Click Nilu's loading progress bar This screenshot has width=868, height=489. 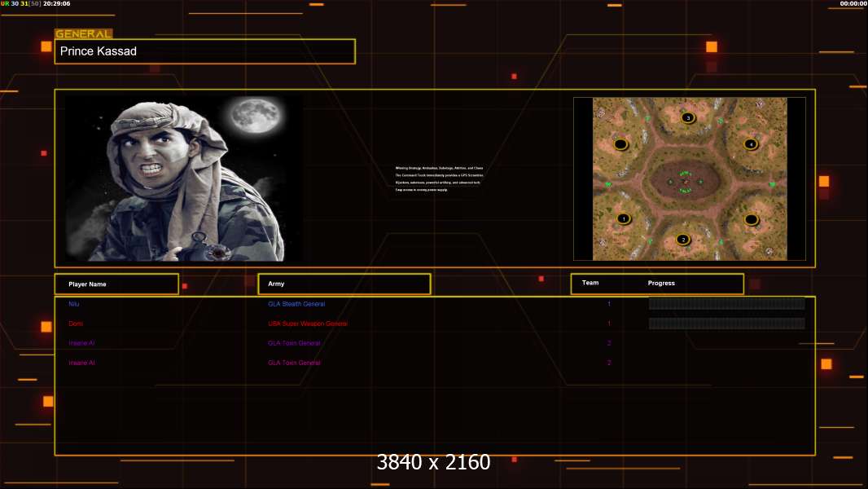point(727,303)
